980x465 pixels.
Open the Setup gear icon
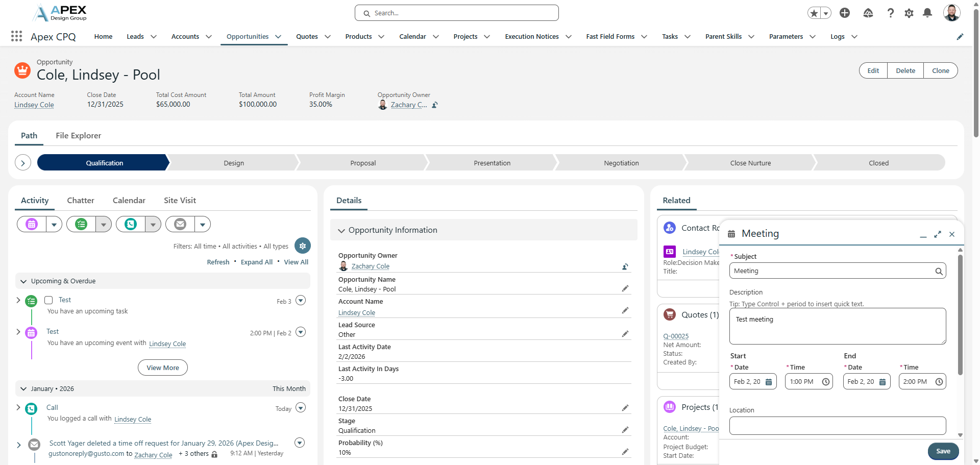[x=909, y=13]
